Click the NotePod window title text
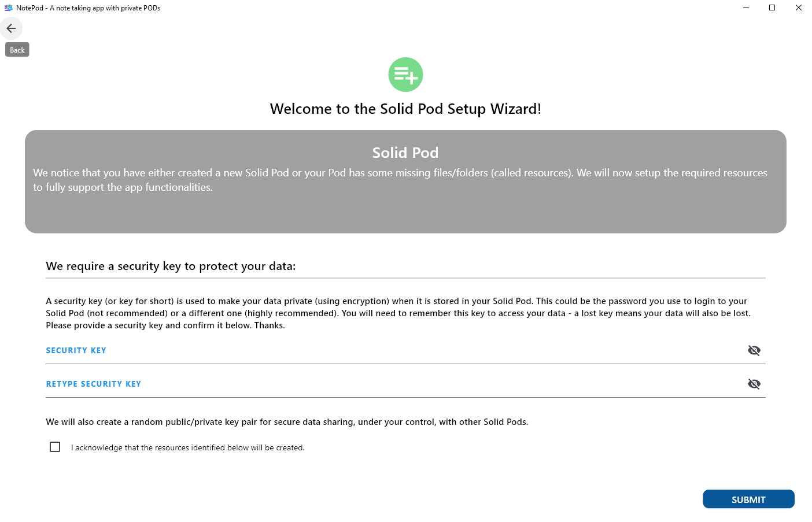Image resolution: width=812 pixels, height=522 pixels. pos(88,8)
